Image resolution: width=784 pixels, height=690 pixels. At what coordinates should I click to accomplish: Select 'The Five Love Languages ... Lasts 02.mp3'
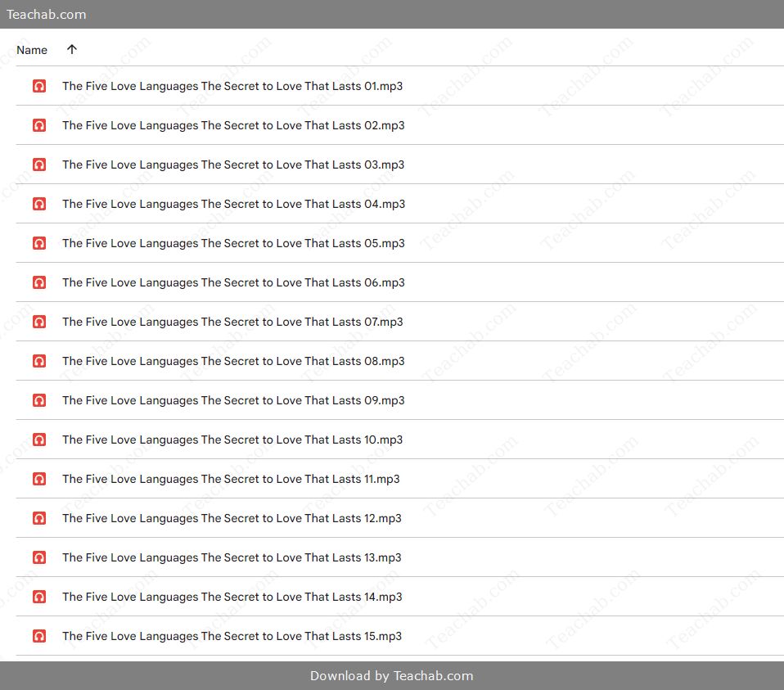click(233, 125)
